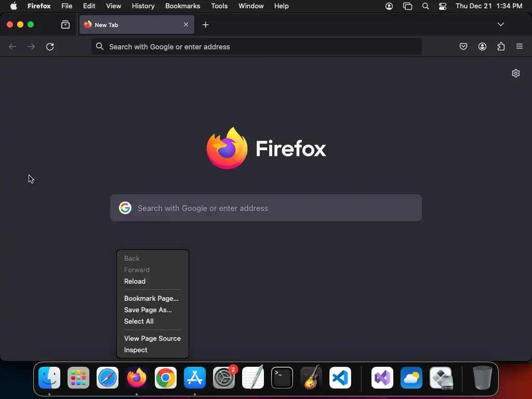Viewport: 532px width, 399px height.
Task: Click the user account icon in menu bar
Action: tap(389, 6)
